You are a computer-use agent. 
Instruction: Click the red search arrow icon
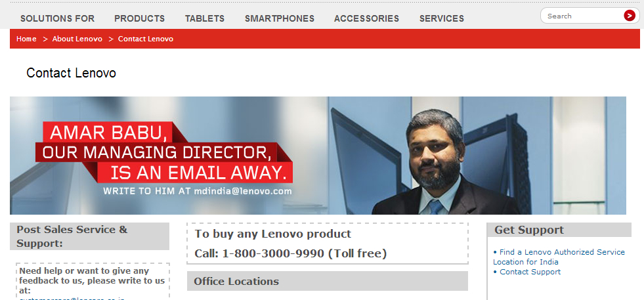point(629,16)
